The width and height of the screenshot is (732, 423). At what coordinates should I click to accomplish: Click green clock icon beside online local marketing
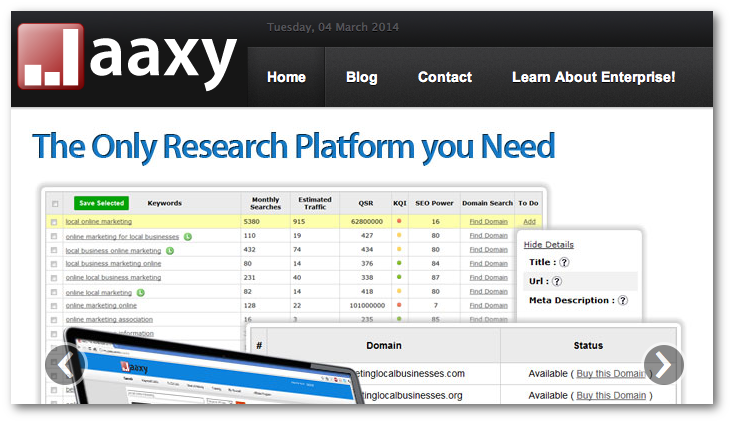(141, 293)
